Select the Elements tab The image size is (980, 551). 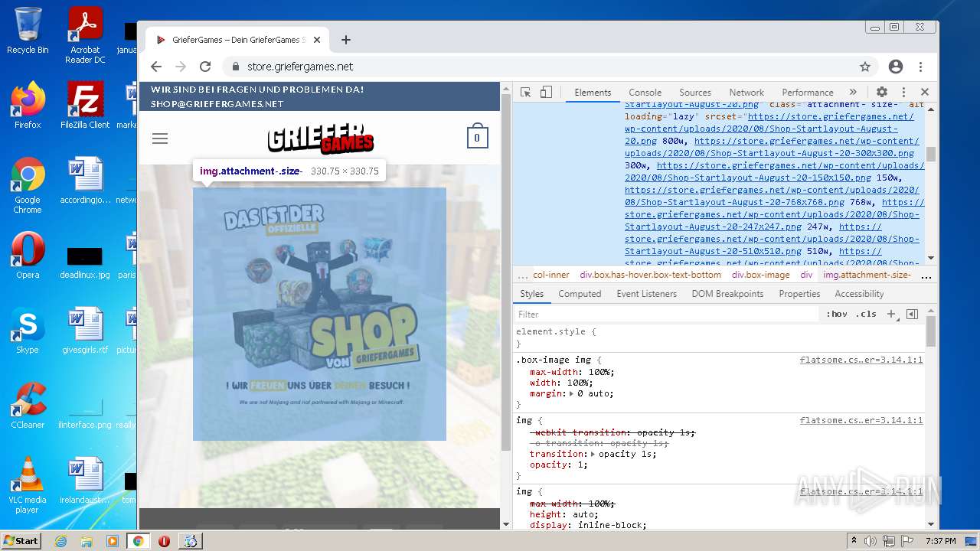coord(593,92)
